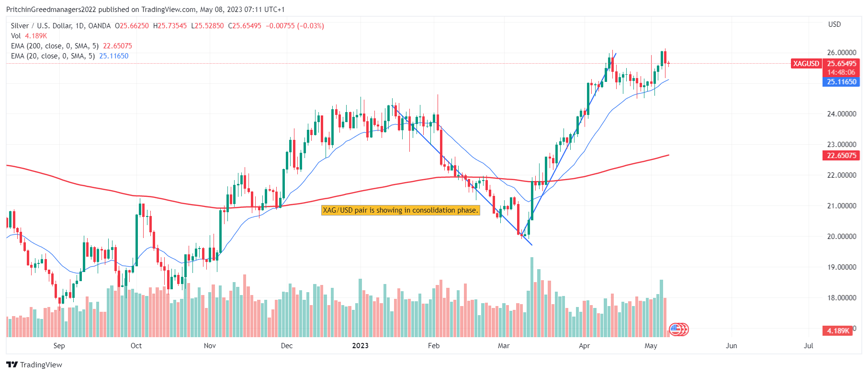Click the 22.00000 price axis label
This screenshot has width=868, height=375.
(x=842, y=175)
